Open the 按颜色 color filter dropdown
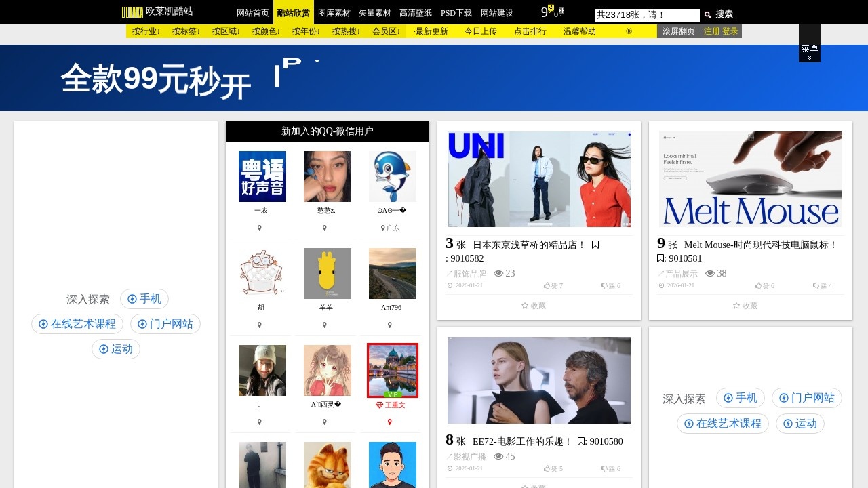Image resolution: width=868 pixels, height=488 pixels. point(266,31)
